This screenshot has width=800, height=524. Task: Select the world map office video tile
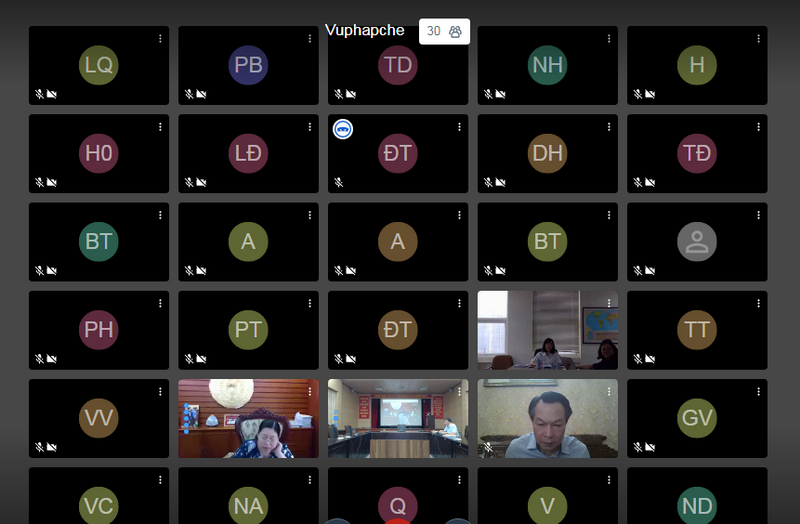click(547, 330)
